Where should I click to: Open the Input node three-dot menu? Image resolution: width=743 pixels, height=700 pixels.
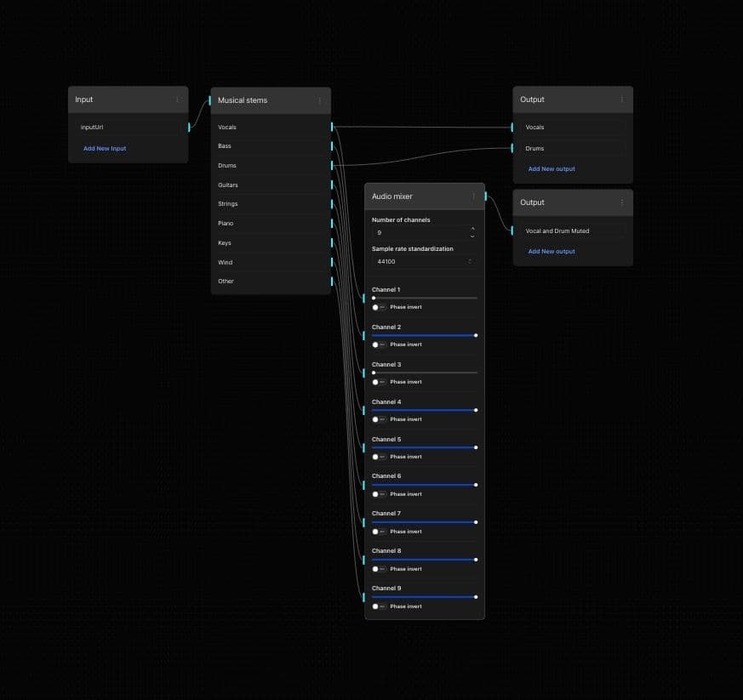coord(177,100)
